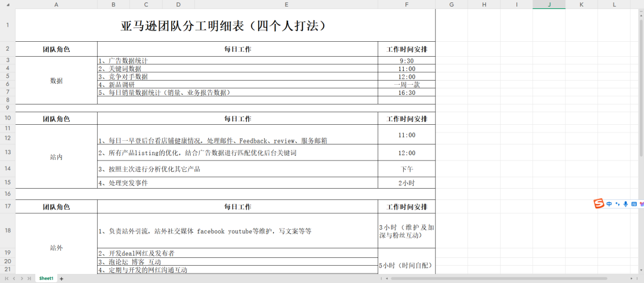Toggle Chinese/English mode in Sogou bar
Screen dimensions: 644x283
tap(609, 204)
